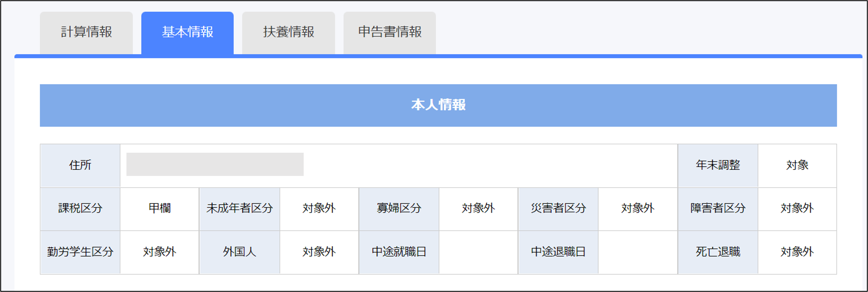Click the 勤労学生区分 label cell
868x292 pixels.
[x=80, y=252]
